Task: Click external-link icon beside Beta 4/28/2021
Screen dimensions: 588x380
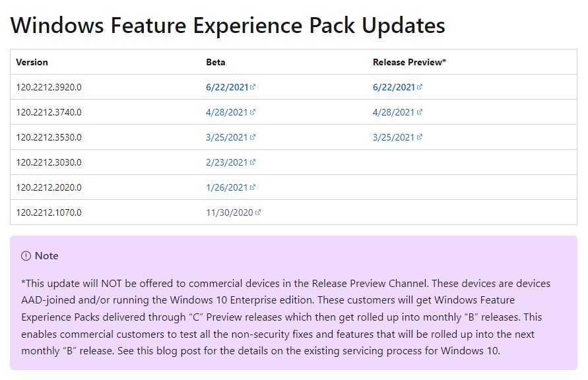Action: pyautogui.click(x=253, y=112)
